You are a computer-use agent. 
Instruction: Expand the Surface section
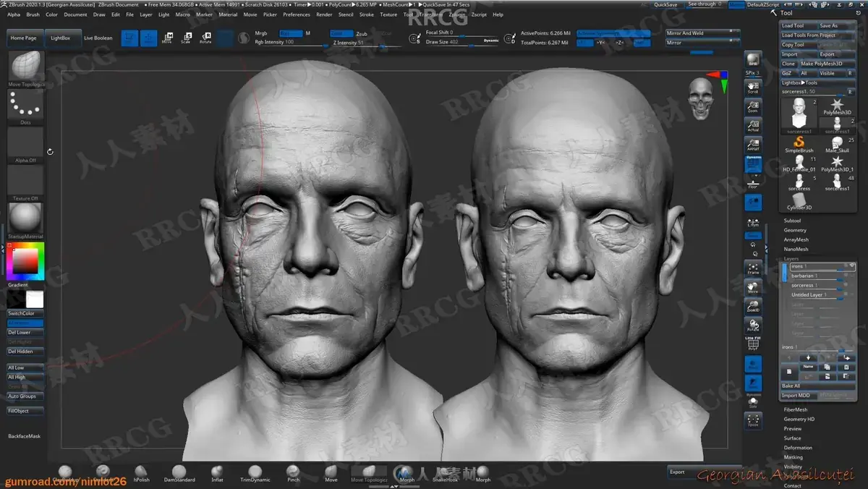793,438
